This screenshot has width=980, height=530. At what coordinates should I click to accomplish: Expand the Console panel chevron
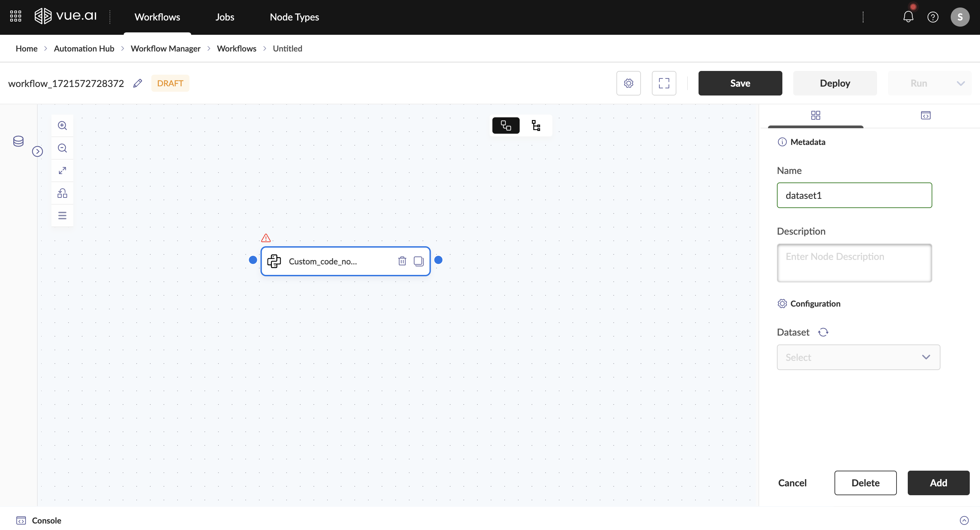[964, 520]
